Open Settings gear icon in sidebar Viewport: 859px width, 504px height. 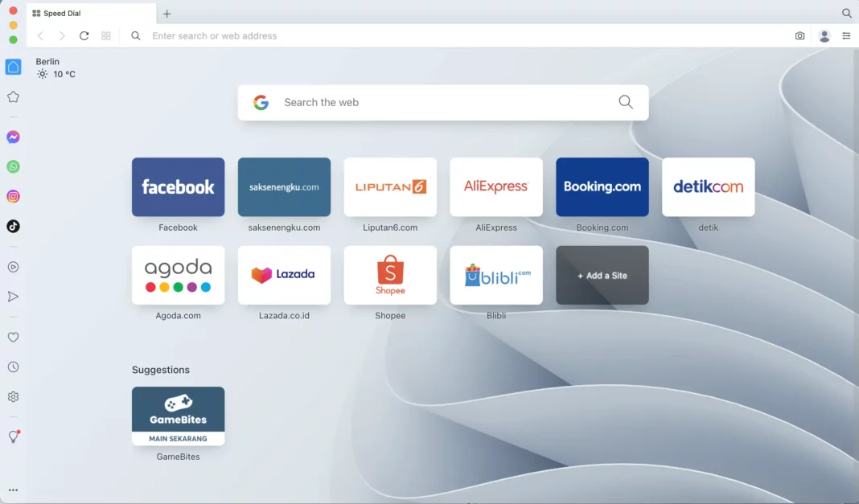[x=13, y=397]
